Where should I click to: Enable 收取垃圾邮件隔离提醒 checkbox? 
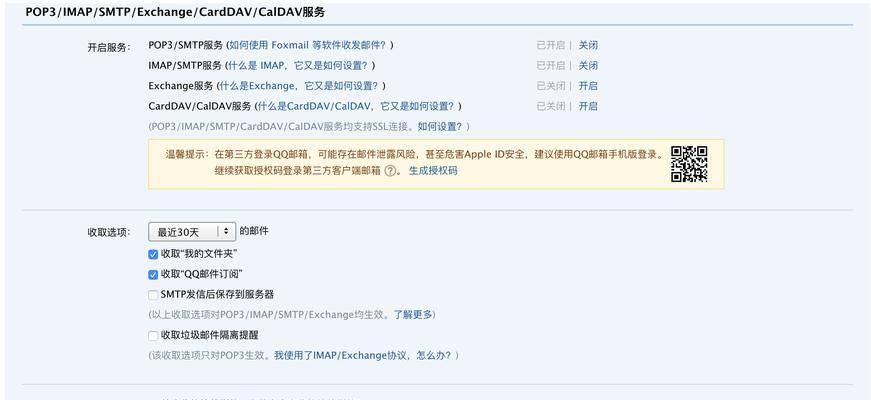coord(153,336)
